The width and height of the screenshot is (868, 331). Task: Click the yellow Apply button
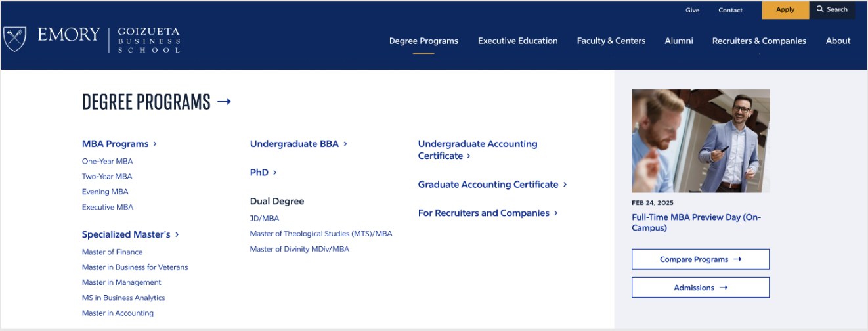click(785, 10)
